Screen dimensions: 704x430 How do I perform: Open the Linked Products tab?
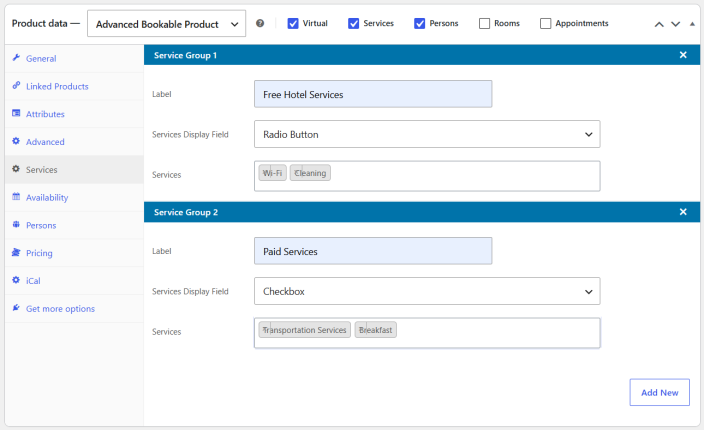(x=74, y=86)
